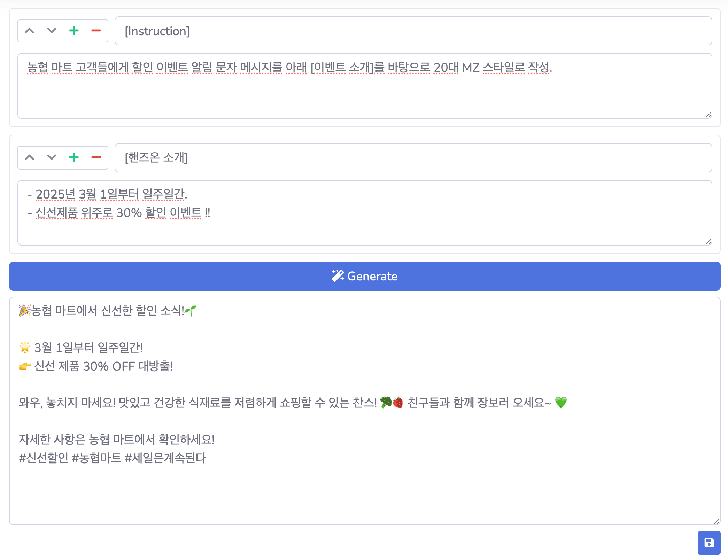The height and width of the screenshot is (560, 728).
Task: Grab the event details text area resize handle
Action: coord(708,242)
